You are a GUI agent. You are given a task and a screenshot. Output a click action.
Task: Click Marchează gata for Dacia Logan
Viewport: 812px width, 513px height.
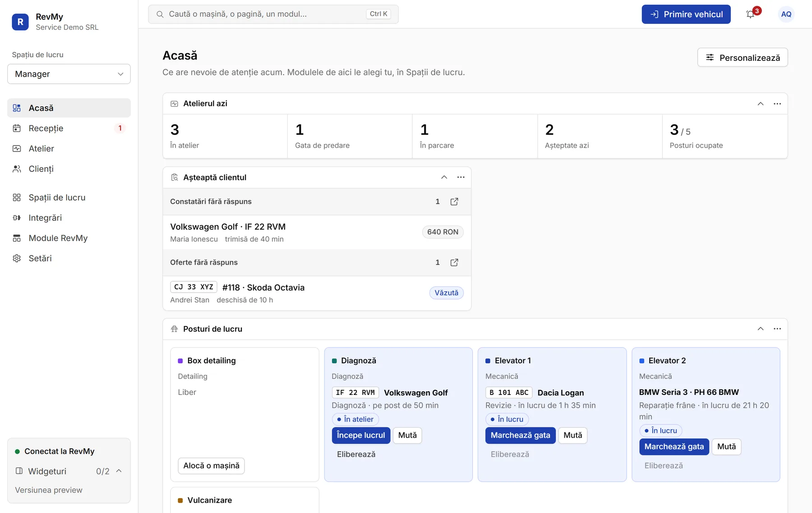point(520,435)
